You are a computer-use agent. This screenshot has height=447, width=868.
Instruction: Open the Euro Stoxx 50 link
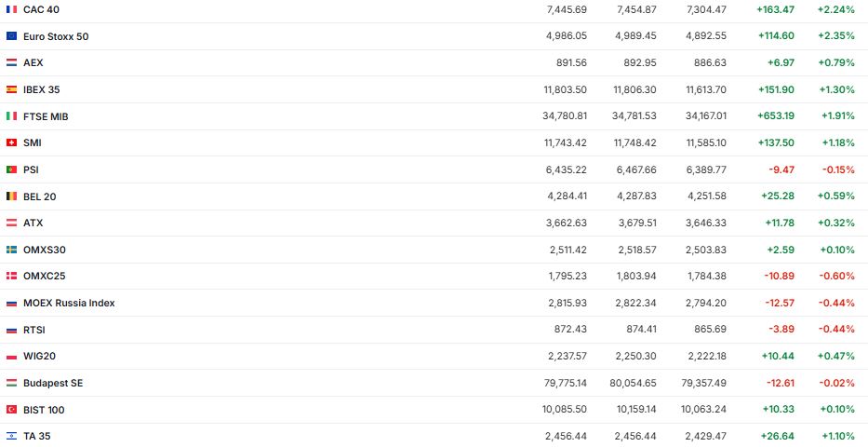click(56, 36)
